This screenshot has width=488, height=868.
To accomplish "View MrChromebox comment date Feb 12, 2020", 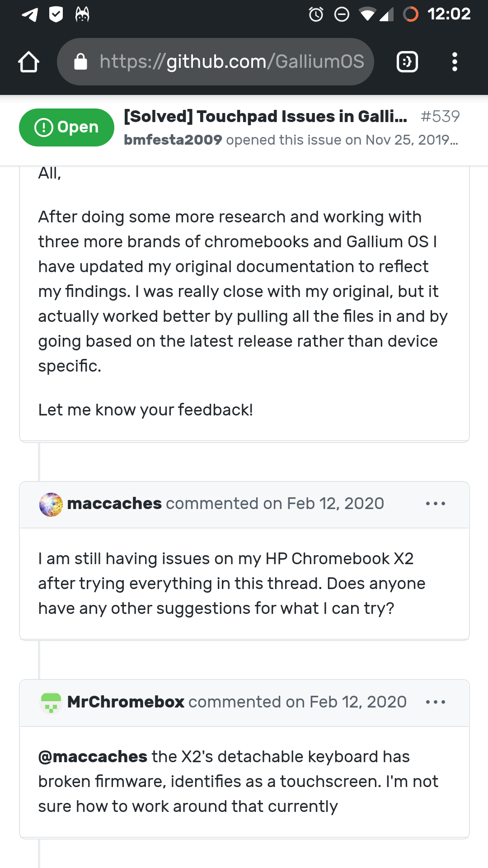I will coord(358,702).
